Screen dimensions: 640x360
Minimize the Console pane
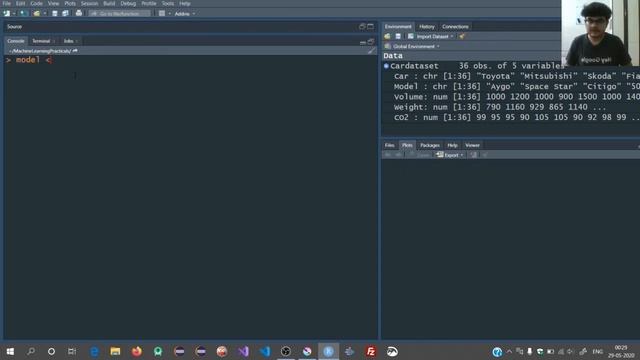(x=362, y=42)
